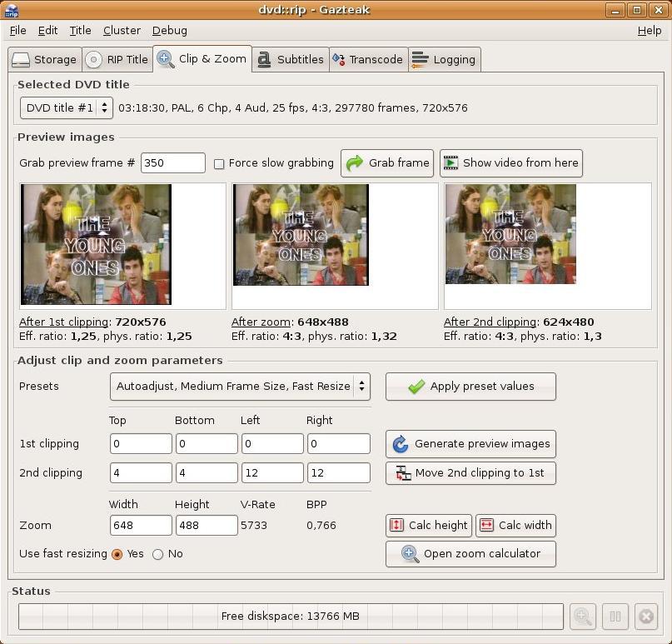Select Yes for Use fast resizing
This screenshot has width=672, height=644.
(x=117, y=554)
